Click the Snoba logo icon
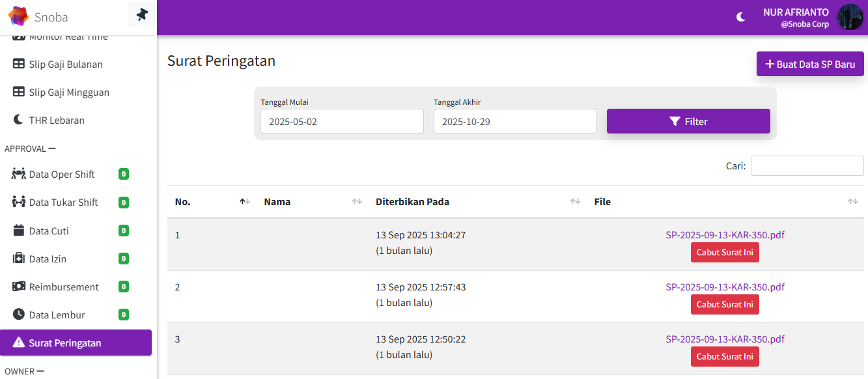 click(x=18, y=17)
